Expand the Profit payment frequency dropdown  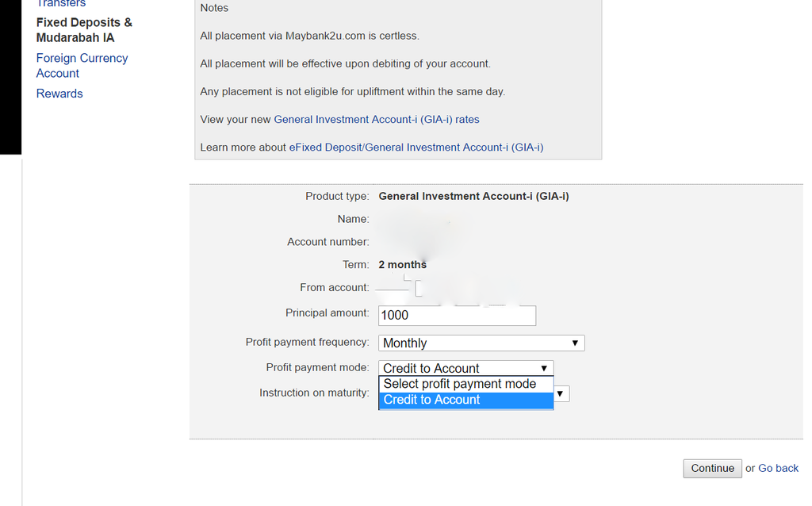click(481, 343)
